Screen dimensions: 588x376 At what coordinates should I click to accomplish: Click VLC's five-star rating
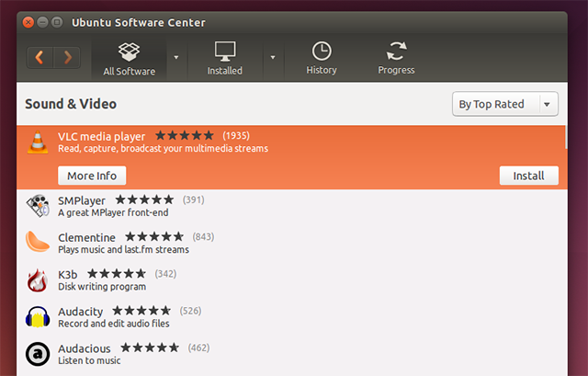click(x=185, y=135)
